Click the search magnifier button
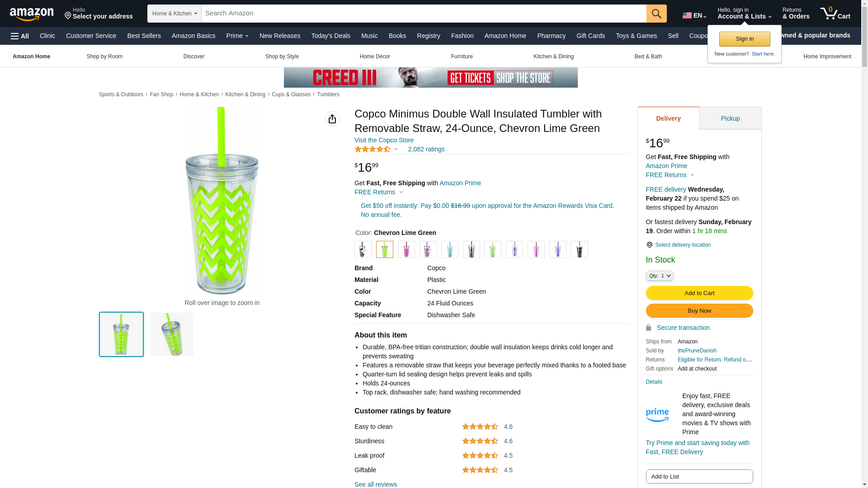The height and width of the screenshot is (488, 868). pos(656,14)
